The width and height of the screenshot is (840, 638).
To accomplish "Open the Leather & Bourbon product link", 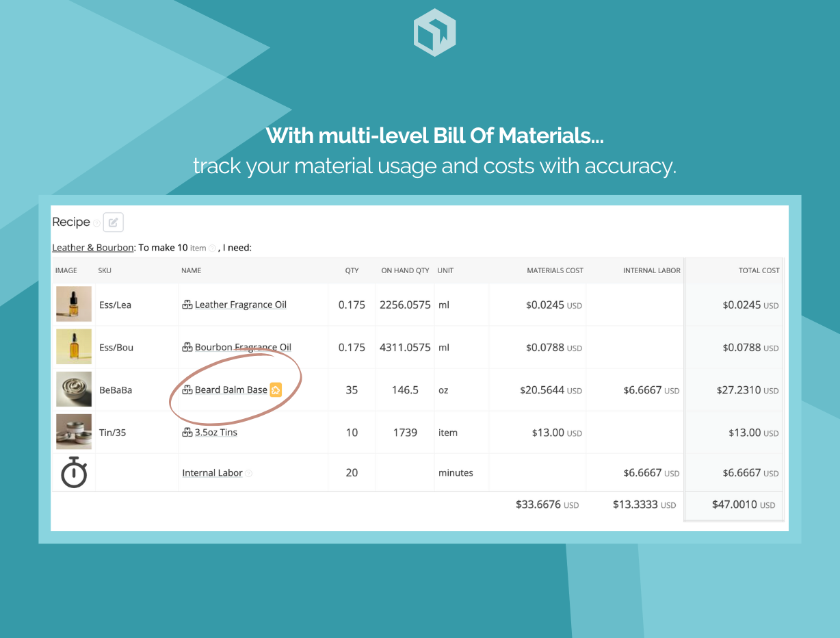I will click(x=93, y=248).
